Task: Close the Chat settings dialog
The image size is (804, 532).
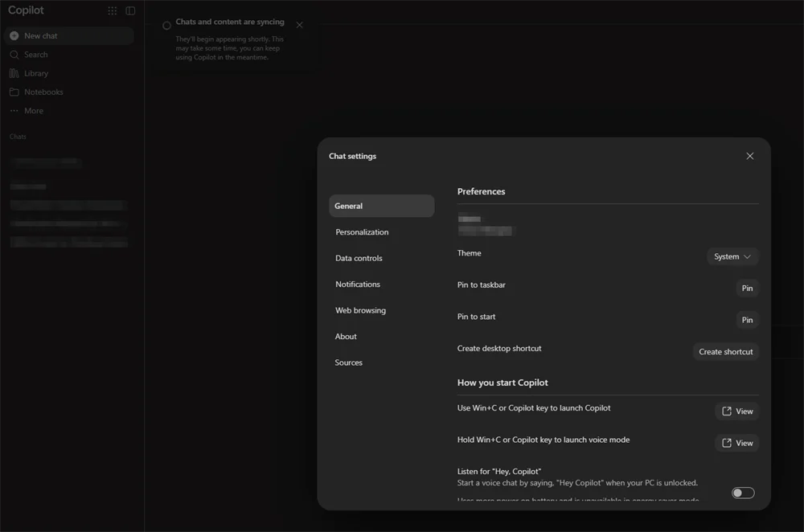Action: pos(749,156)
